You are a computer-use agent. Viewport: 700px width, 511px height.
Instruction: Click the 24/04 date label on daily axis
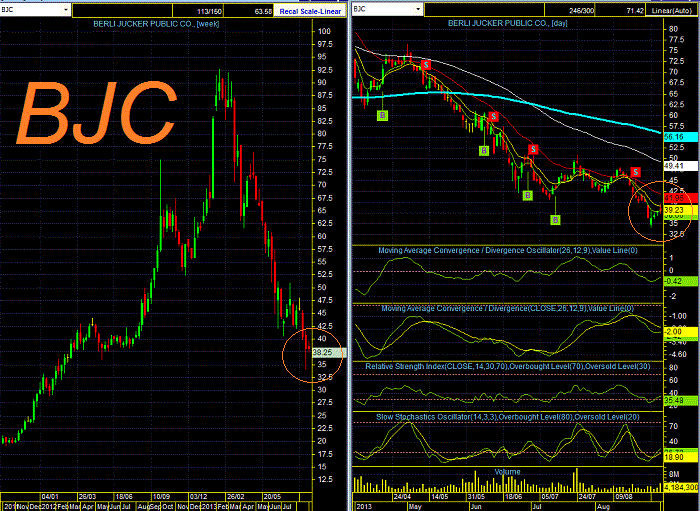click(402, 496)
